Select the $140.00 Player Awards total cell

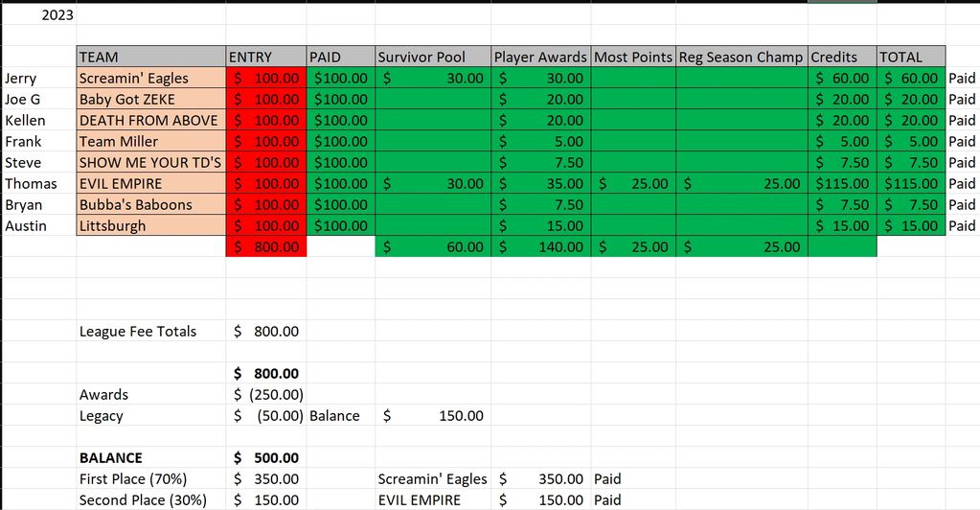540,246
